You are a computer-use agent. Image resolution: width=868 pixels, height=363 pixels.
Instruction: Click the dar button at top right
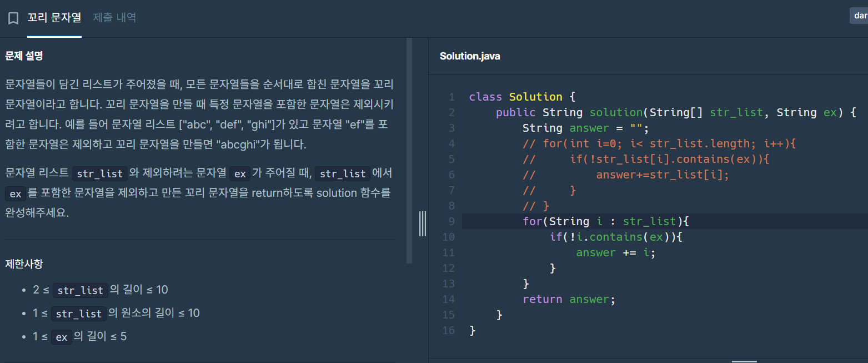click(859, 16)
